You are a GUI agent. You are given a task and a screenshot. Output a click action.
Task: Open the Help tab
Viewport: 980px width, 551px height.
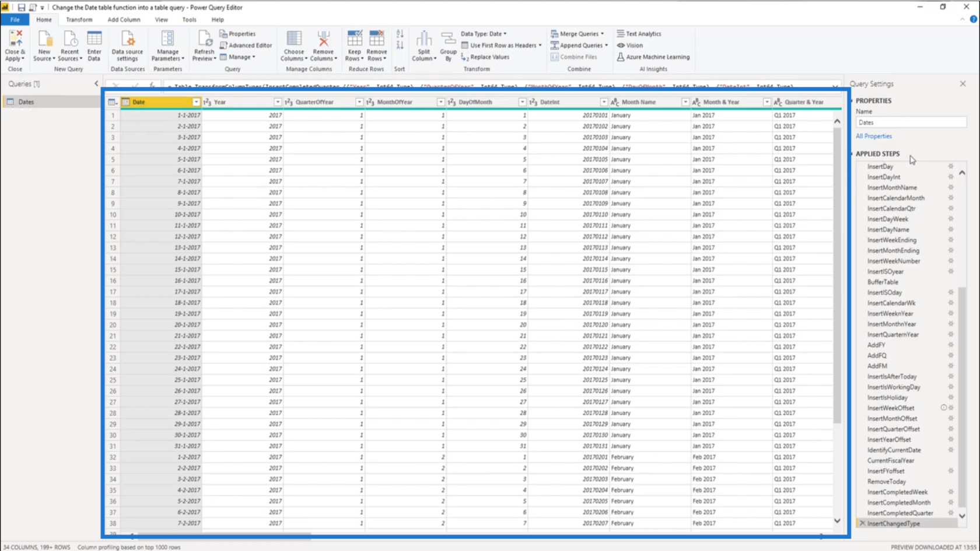pos(218,19)
